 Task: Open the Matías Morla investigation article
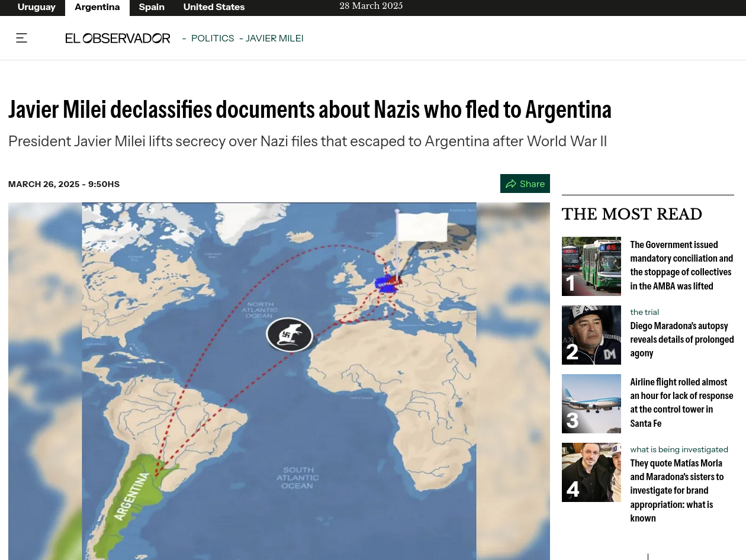point(677,490)
